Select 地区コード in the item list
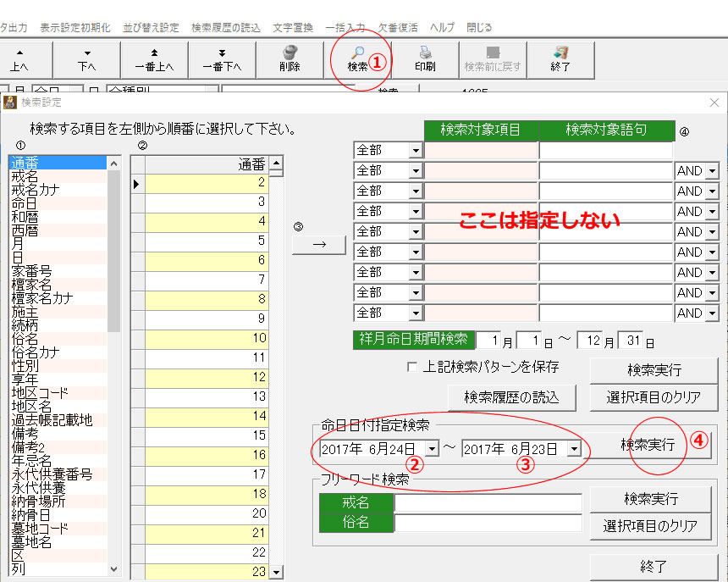Viewport: 728px width, 582px height. tap(57, 393)
